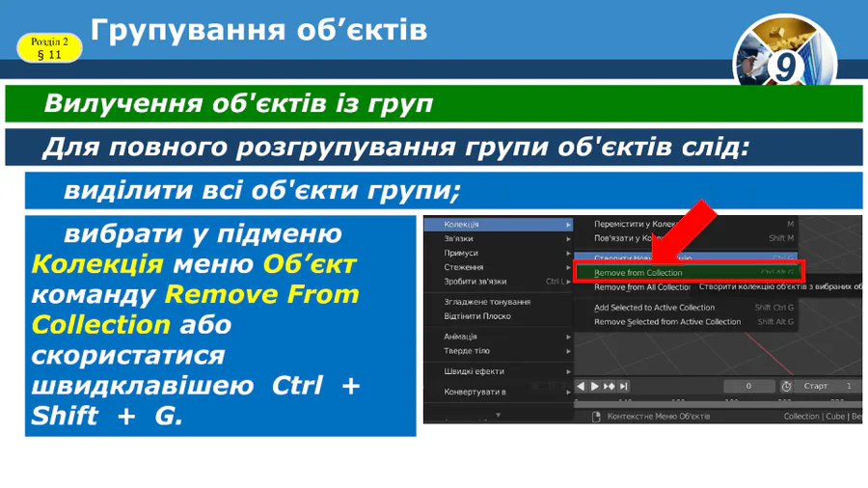Jump to next keyframe button

coord(610,387)
